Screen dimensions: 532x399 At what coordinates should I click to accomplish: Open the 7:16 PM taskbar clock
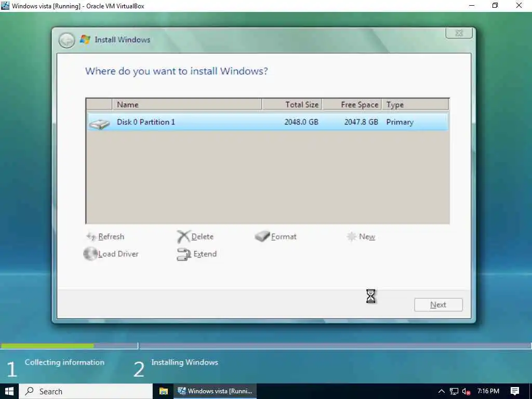coord(488,391)
